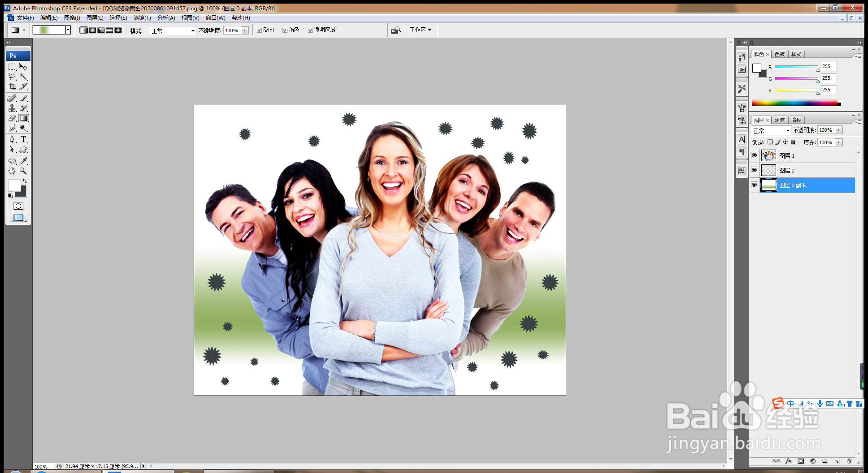Pick the Eyedropper tool
868x473 pixels.
point(24,161)
